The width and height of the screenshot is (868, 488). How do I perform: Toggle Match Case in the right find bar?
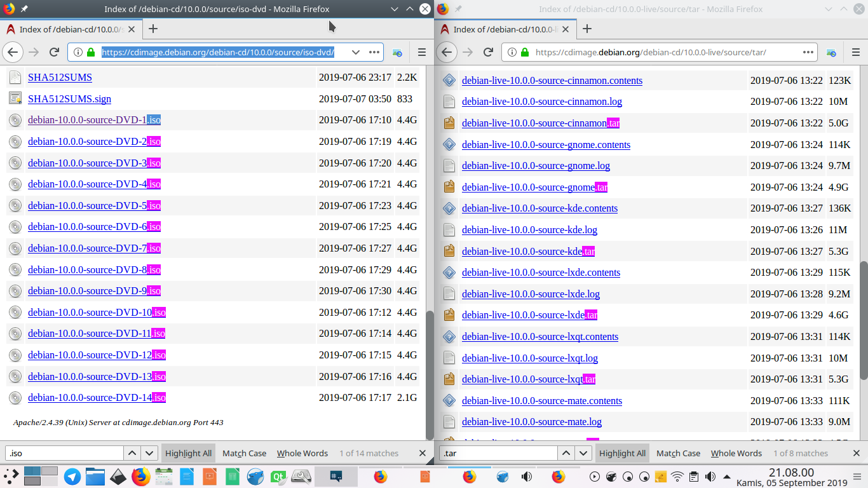679,453
